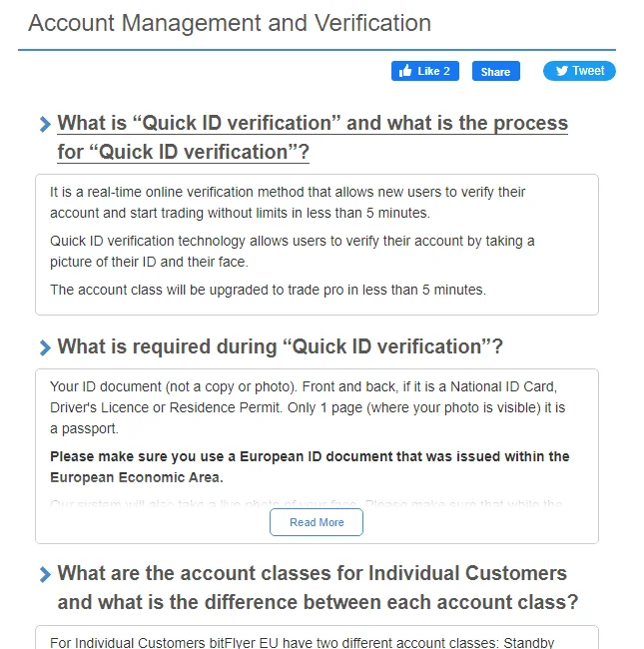
Task: Click the Read More button
Action: 317,522
